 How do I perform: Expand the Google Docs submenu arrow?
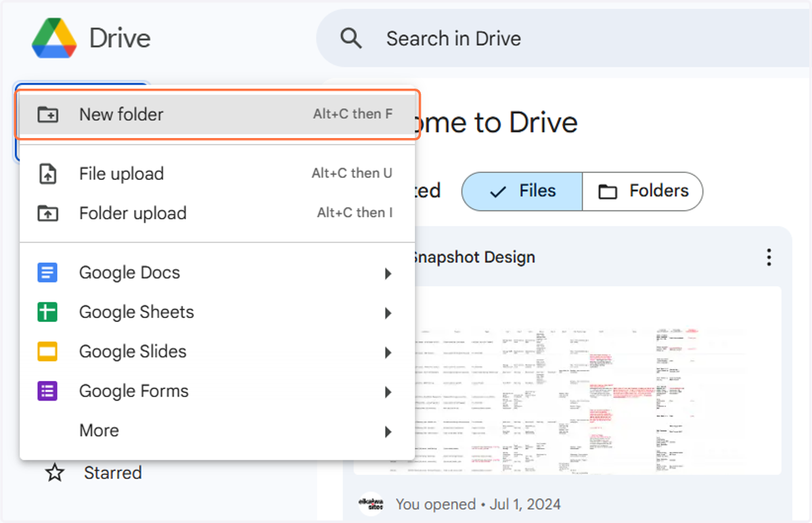tap(388, 273)
